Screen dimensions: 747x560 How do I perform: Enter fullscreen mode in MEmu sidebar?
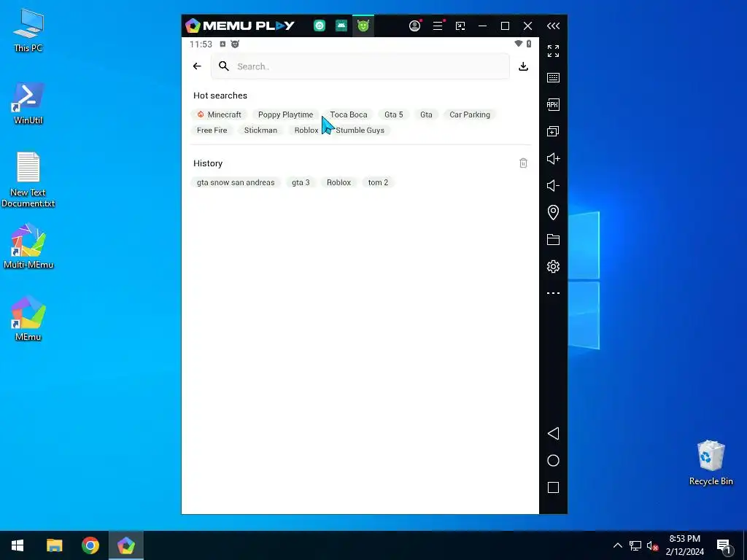(x=553, y=51)
